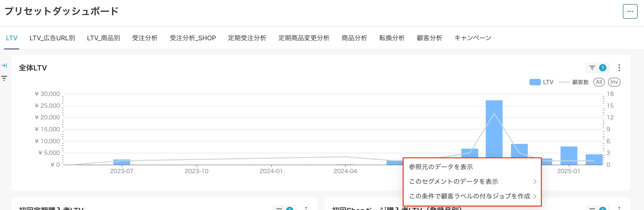Screen dimensions: 644x210
Task: Open the left sidebar filter icon
Action: click(x=4, y=78)
